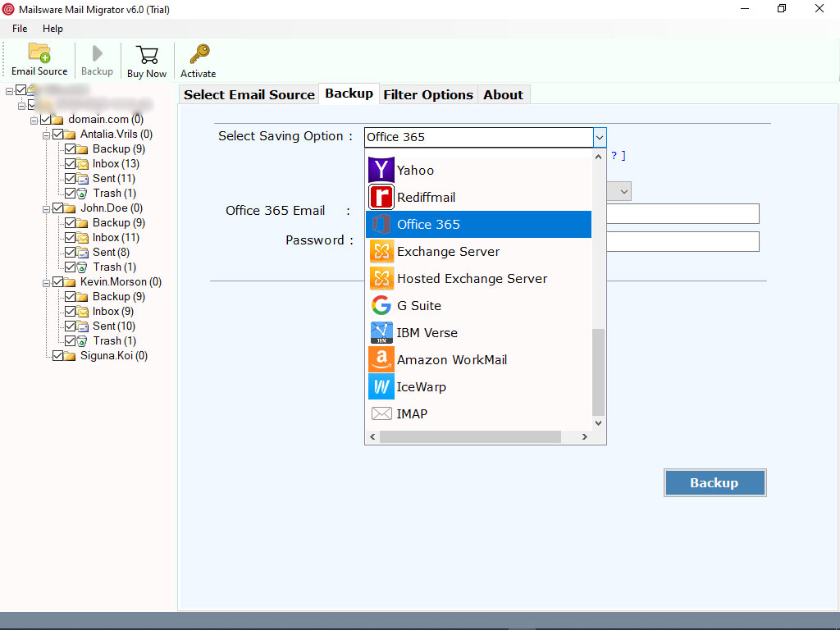Switch to Filter Options tab
Viewport: 840px width, 630px height.
[x=428, y=95]
